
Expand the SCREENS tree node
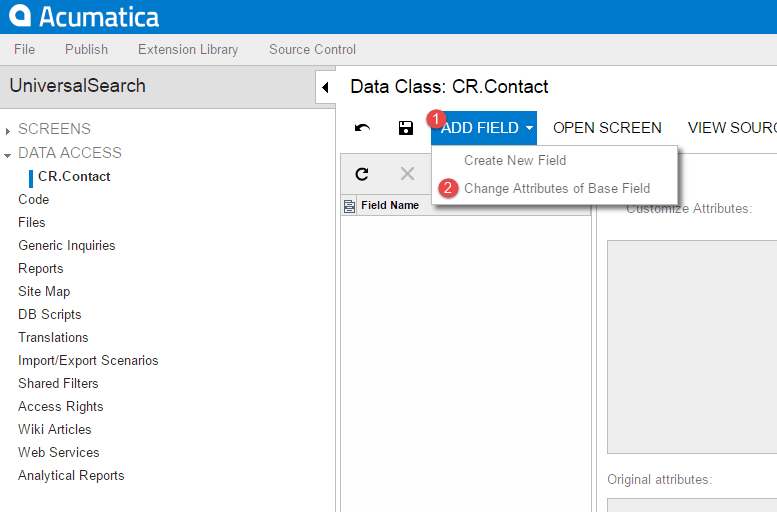pyautogui.click(x=7, y=131)
